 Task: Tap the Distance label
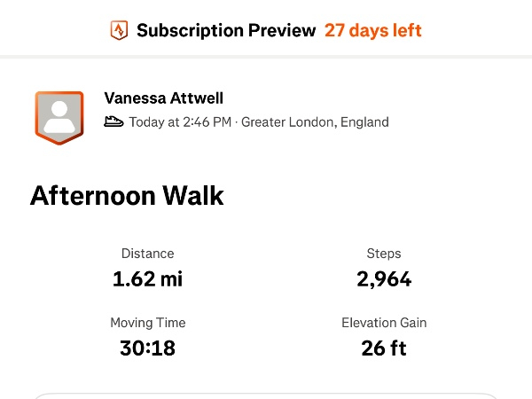147,254
